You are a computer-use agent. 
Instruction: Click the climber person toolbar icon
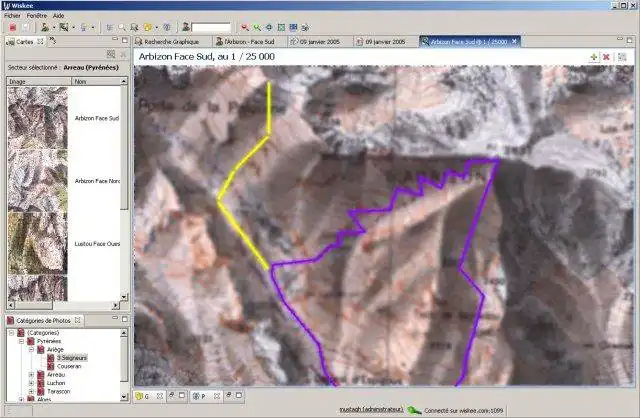click(45, 27)
